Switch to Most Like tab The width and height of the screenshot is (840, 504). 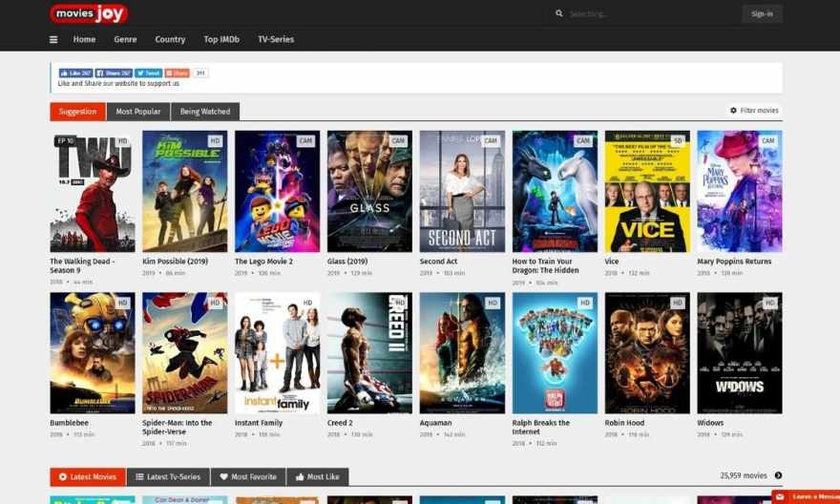tap(317, 476)
